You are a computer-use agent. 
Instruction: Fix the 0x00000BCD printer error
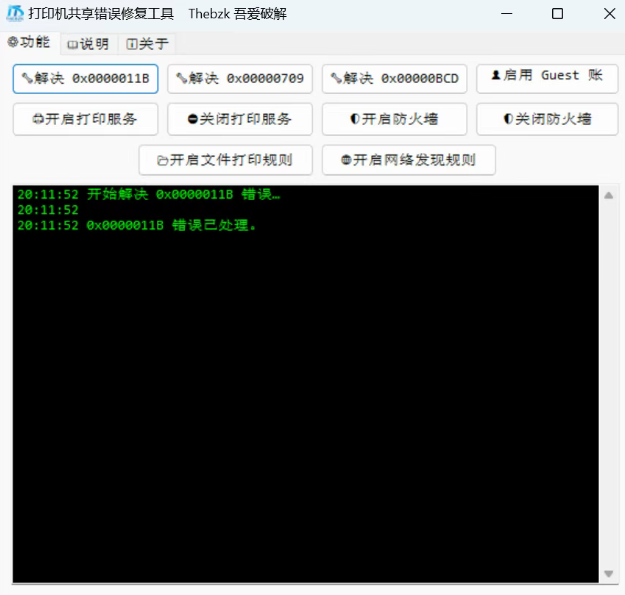point(394,79)
